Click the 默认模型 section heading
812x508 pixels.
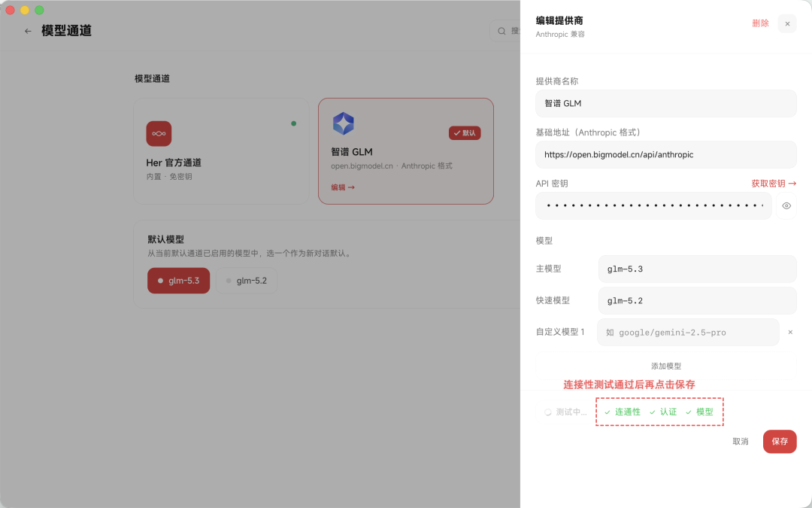165,239
